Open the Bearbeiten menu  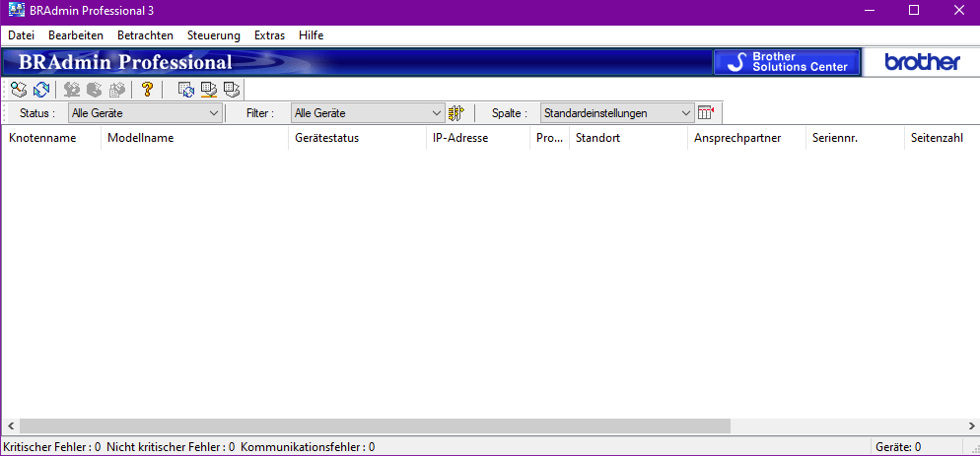click(76, 35)
